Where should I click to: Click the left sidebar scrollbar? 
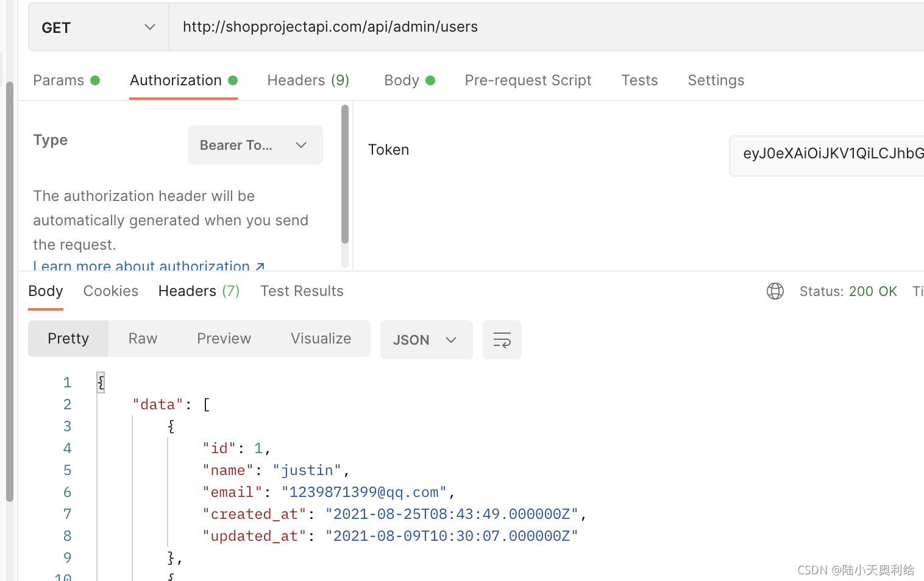tap(9, 291)
